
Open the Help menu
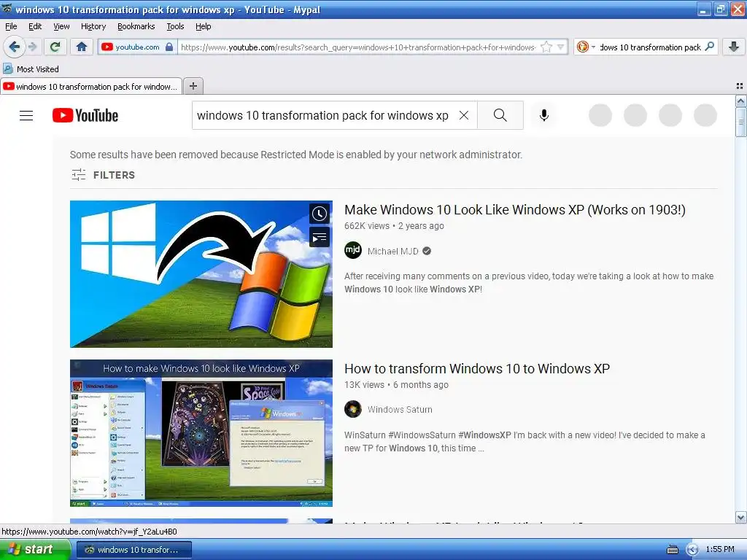(x=203, y=26)
